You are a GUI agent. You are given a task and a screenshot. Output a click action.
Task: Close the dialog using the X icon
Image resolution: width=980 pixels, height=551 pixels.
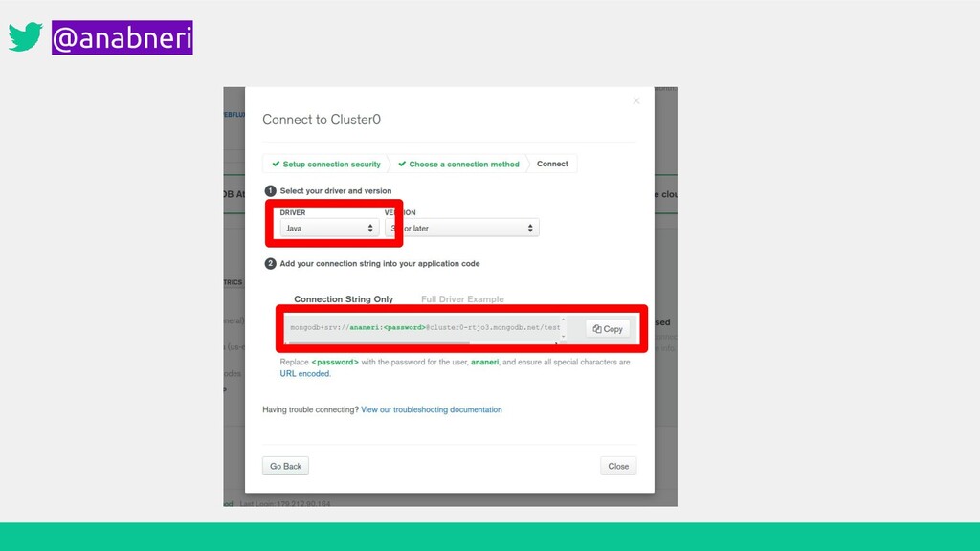click(636, 100)
